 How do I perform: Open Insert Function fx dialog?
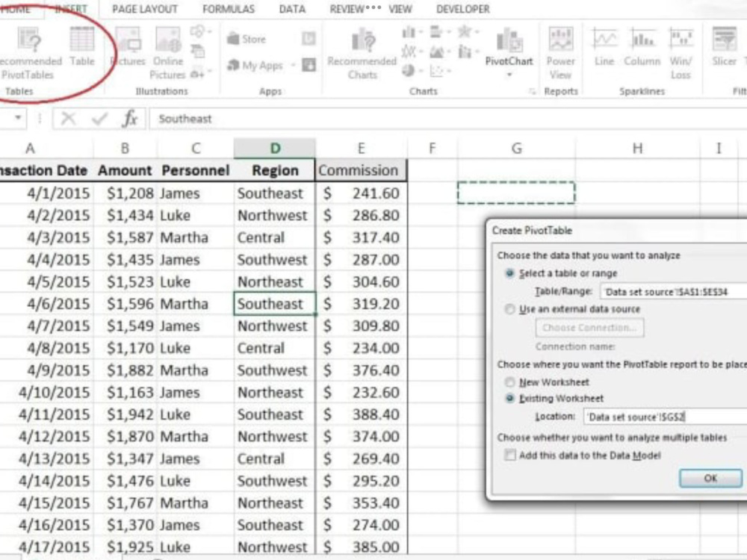[x=129, y=119]
